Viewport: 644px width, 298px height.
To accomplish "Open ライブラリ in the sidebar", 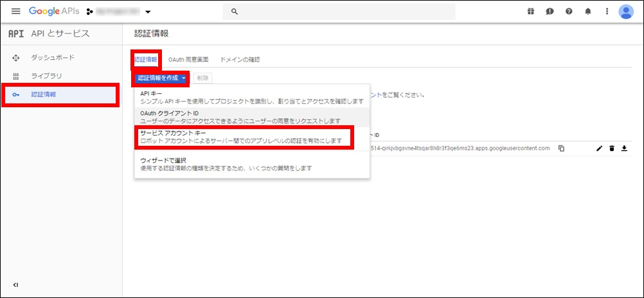I will (47, 76).
